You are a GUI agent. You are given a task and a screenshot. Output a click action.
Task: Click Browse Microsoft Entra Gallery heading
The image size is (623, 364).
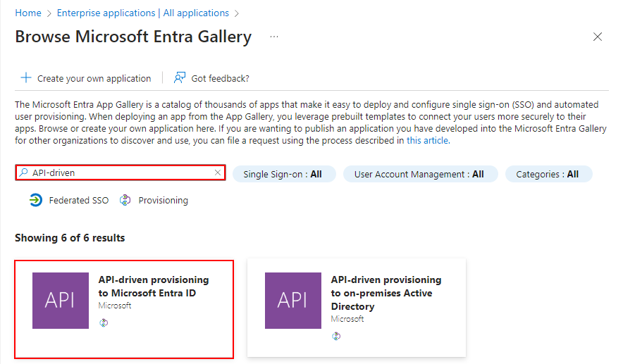133,37
